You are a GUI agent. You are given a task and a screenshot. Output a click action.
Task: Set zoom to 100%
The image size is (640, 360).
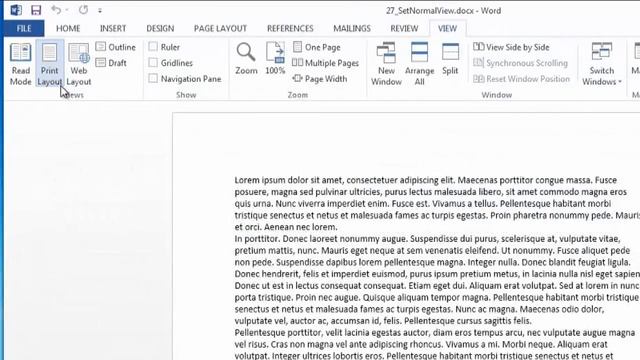(275, 59)
